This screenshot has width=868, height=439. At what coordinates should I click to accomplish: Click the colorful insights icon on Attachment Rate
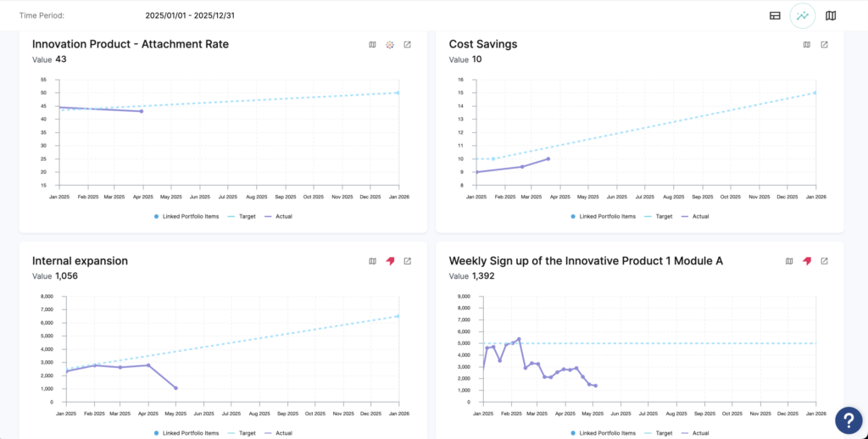click(x=390, y=45)
